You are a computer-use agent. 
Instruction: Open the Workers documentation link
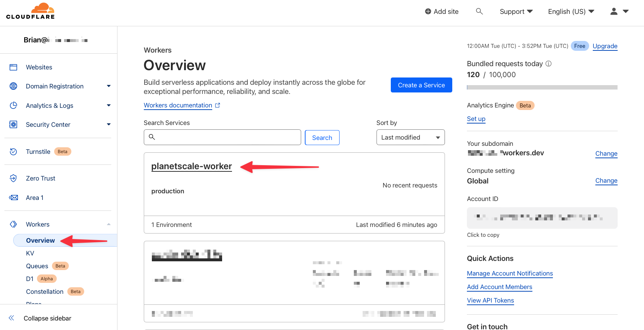pos(178,105)
